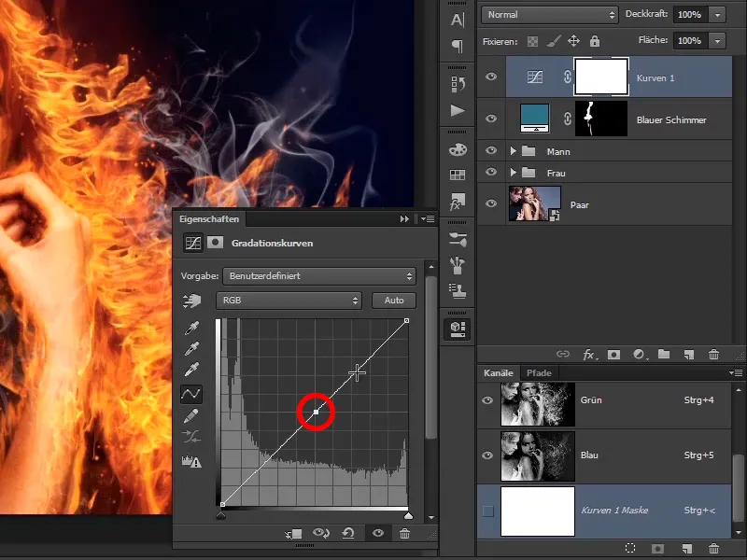Open the Kanäle panel flyout menu
The height and width of the screenshot is (560, 747).
(736, 372)
